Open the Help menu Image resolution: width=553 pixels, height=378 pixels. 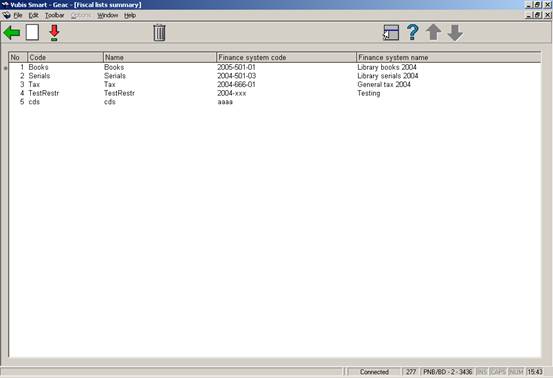130,15
